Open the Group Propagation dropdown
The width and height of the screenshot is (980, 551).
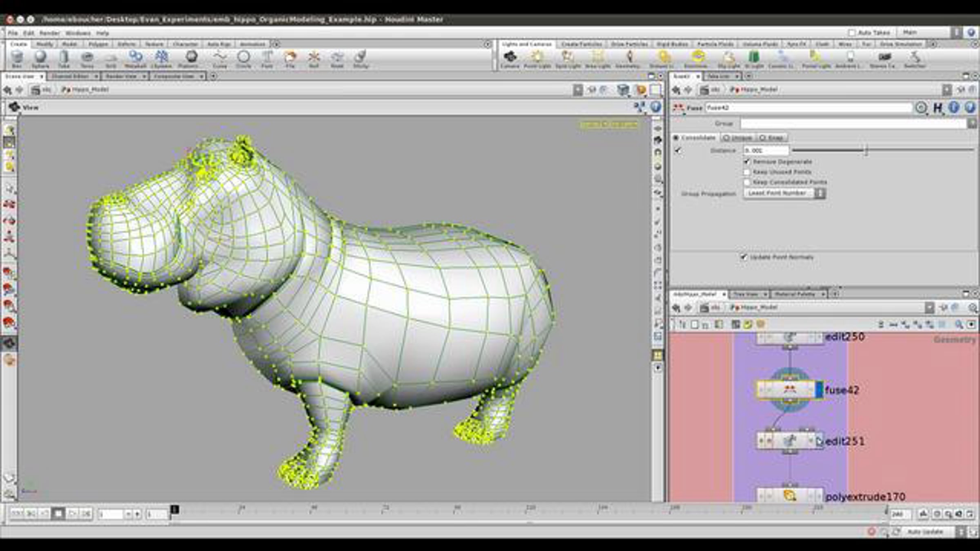784,193
